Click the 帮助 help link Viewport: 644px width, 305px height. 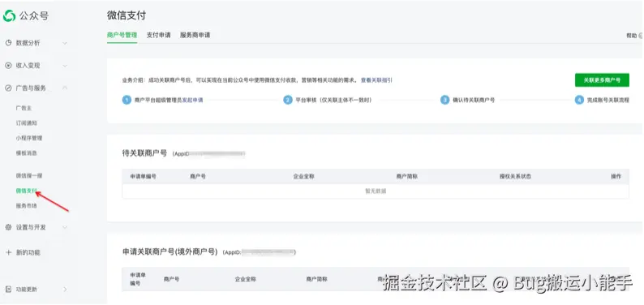coord(632,36)
